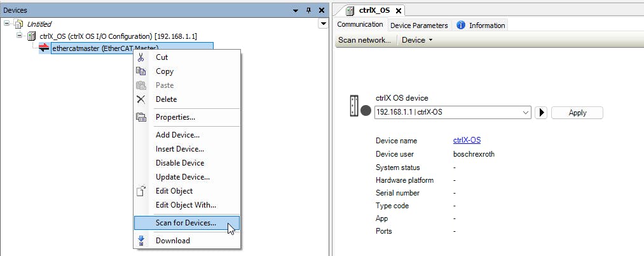This screenshot has height=256, width=644.
Task: Click the Device name label
Action: click(396, 140)
